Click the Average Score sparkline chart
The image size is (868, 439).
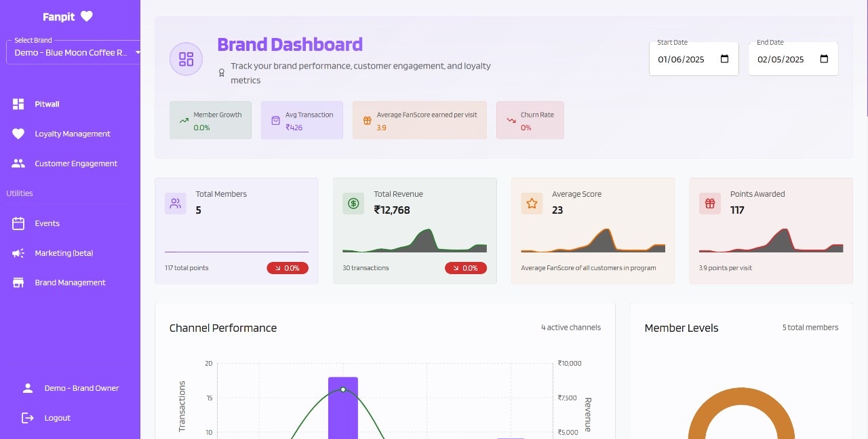tap(593, 241)
